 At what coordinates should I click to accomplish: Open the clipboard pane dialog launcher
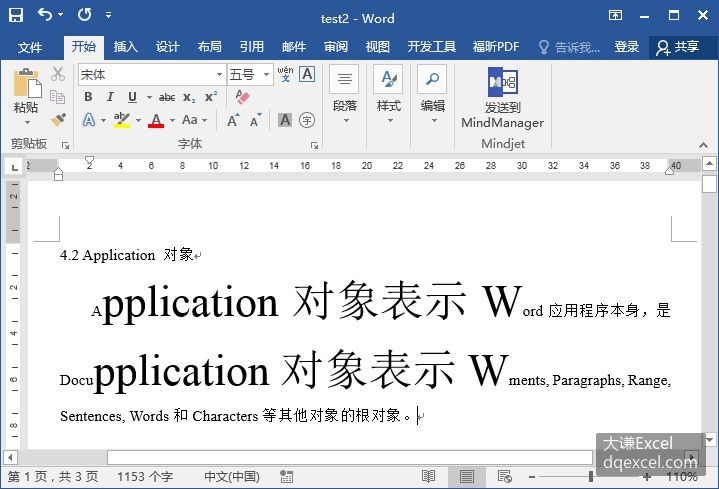coord(66,145)
